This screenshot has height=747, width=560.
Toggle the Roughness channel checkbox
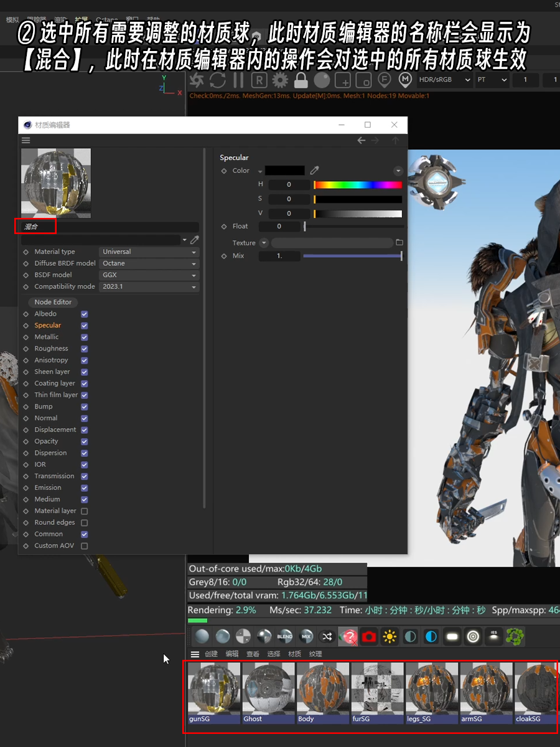[x=85, y=349]
